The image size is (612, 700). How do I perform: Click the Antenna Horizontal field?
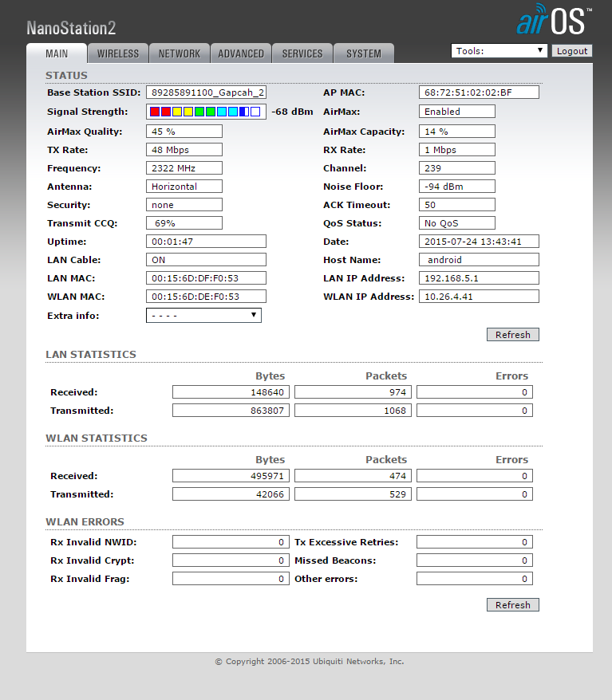pos(184,186)
